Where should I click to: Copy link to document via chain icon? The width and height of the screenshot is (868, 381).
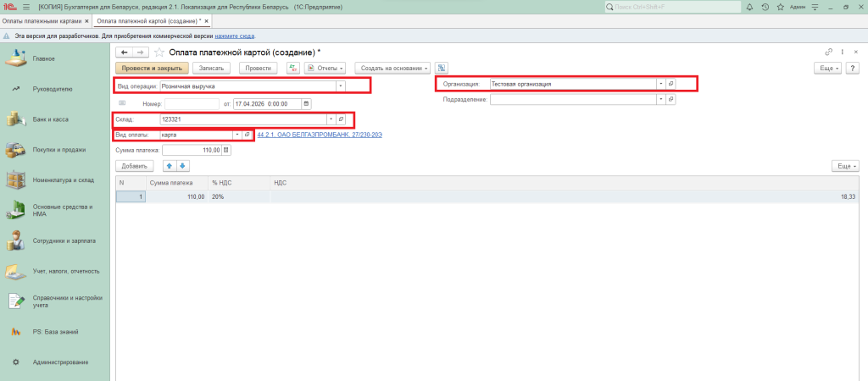828,52
